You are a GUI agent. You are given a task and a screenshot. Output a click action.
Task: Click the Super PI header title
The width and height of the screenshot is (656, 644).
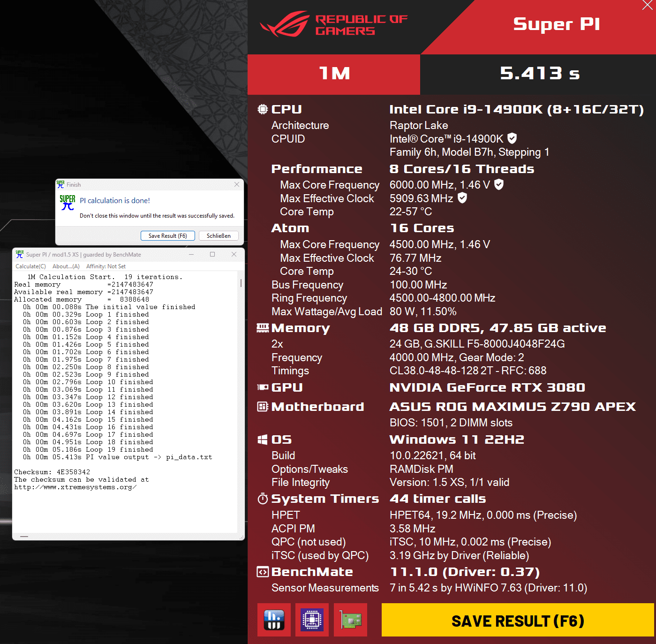point(557,24)
